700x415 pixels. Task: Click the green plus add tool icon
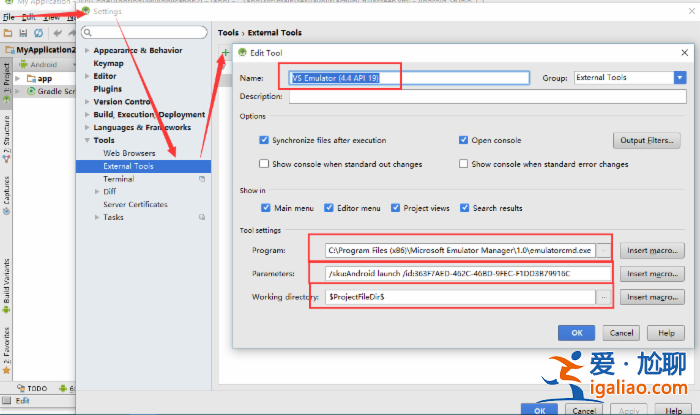[x=225, y=52]
